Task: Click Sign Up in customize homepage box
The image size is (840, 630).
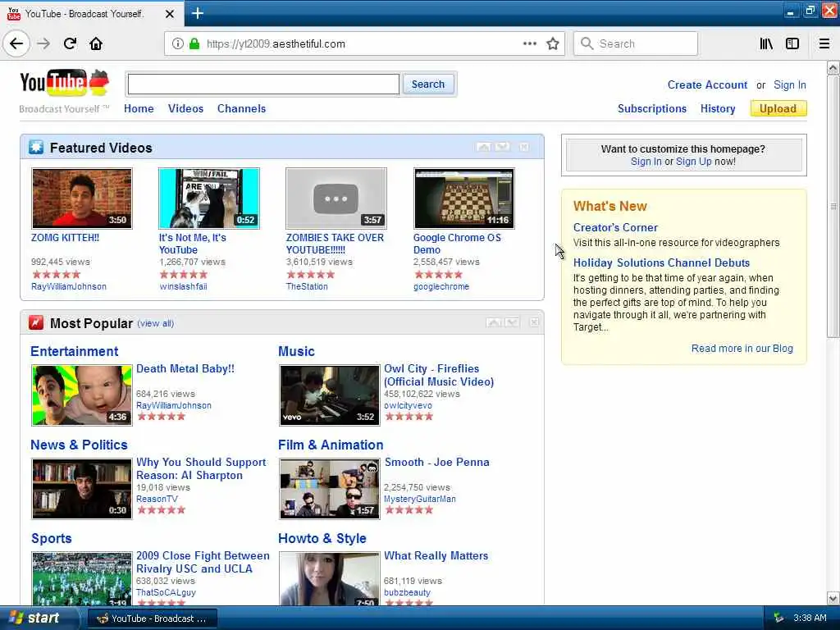Action: [x=693, y=162]
